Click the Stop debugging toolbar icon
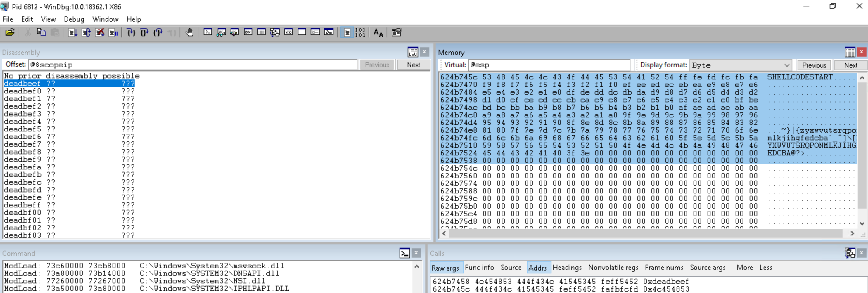Image resolution: width=868 pixels, height=293 pixels. coord(100,32)
